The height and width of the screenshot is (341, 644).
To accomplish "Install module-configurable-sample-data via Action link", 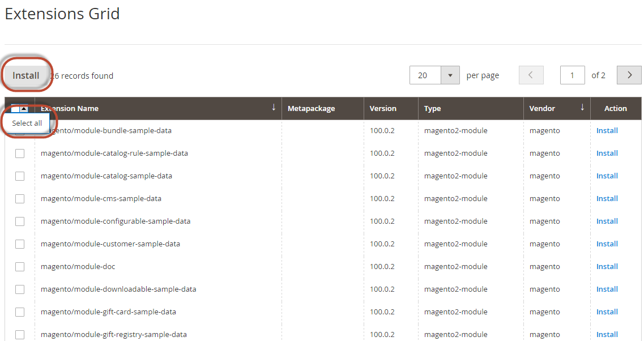I will coord(607,221).
